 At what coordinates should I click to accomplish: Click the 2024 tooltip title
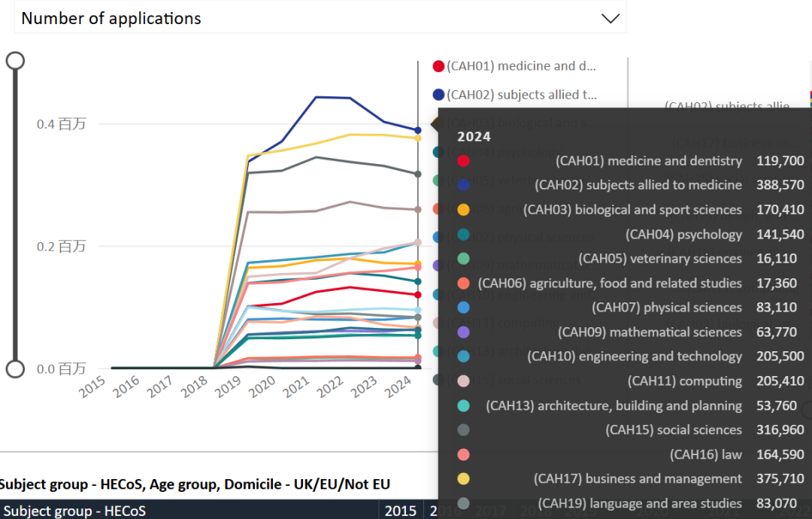point(474,136)
